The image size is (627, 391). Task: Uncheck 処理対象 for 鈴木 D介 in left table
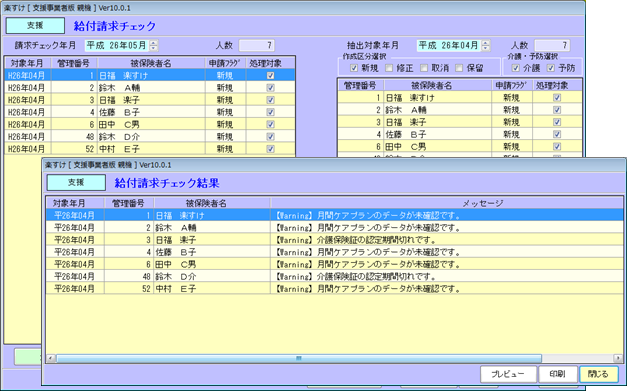point(271,137)
